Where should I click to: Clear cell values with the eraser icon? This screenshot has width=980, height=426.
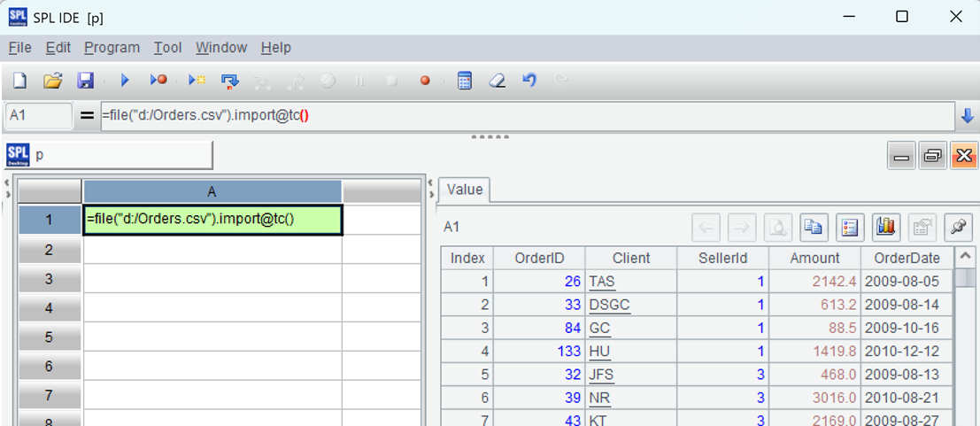click(x=497, y=81)
